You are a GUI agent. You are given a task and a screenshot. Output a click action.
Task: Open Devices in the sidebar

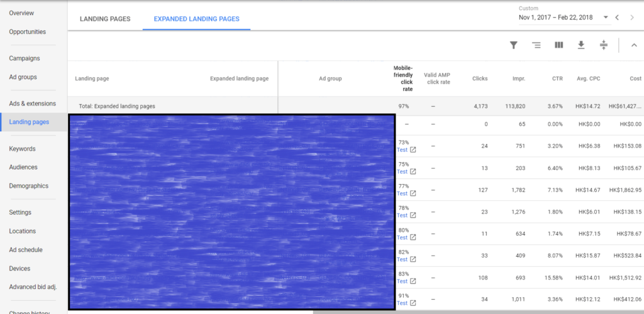pos(19,269)
